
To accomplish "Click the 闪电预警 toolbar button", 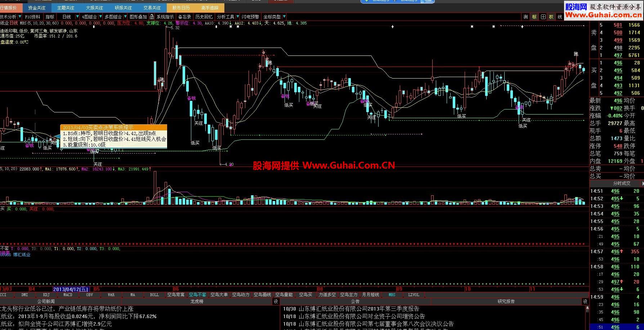I will tap(250, 17).
